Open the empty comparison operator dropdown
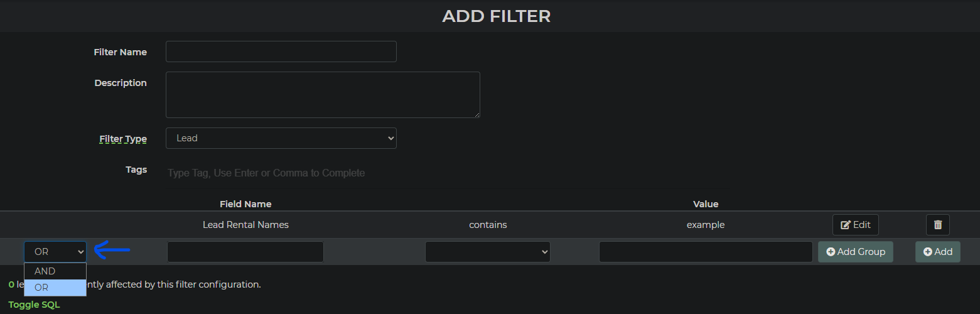 (x=487, y=252)
